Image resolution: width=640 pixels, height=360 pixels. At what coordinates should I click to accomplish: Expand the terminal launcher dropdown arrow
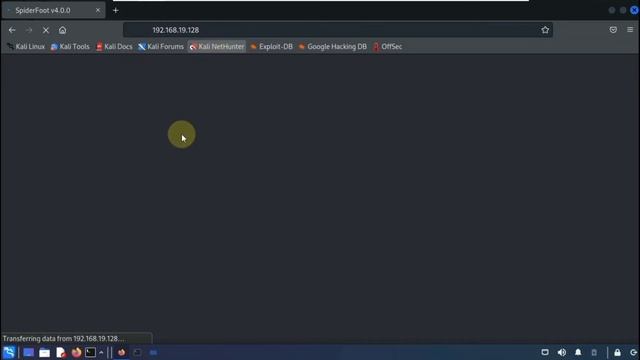tap(101, 353)
